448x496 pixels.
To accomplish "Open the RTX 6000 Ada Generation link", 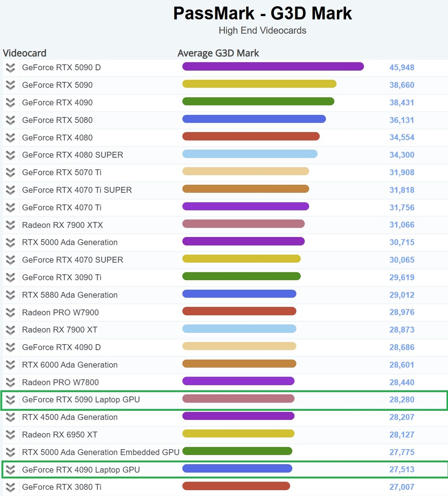I will coord(70,365).
